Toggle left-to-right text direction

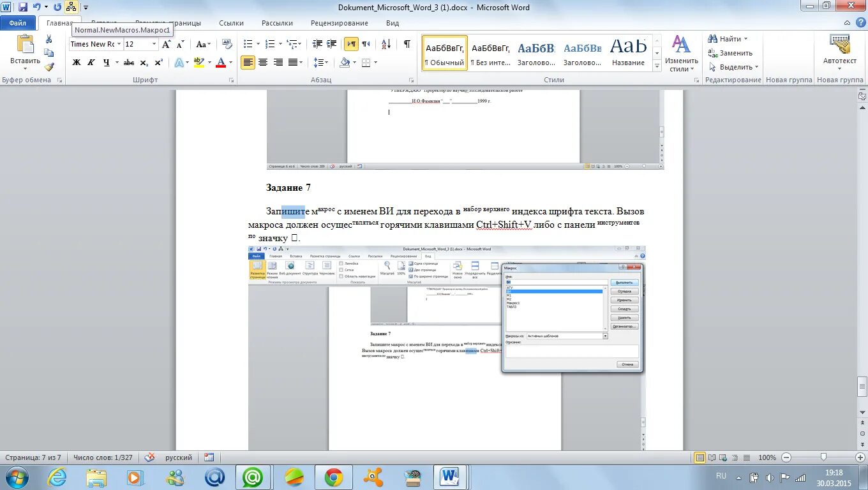tap(351, 44)
